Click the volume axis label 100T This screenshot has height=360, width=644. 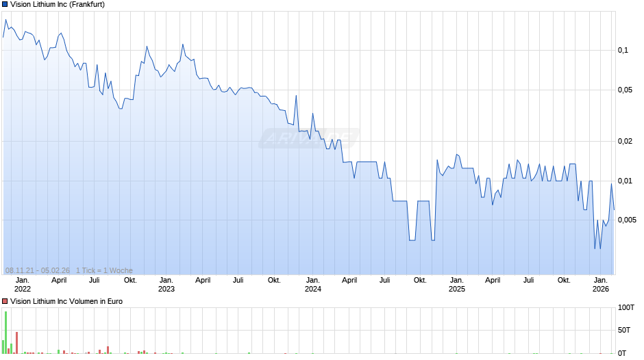pyautogui.click(x=626, y=307)
